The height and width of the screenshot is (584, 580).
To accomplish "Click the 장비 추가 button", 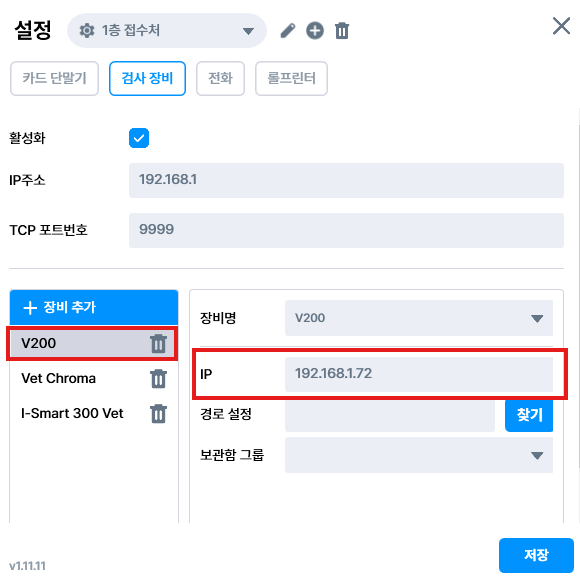I will tap(94, 308).
